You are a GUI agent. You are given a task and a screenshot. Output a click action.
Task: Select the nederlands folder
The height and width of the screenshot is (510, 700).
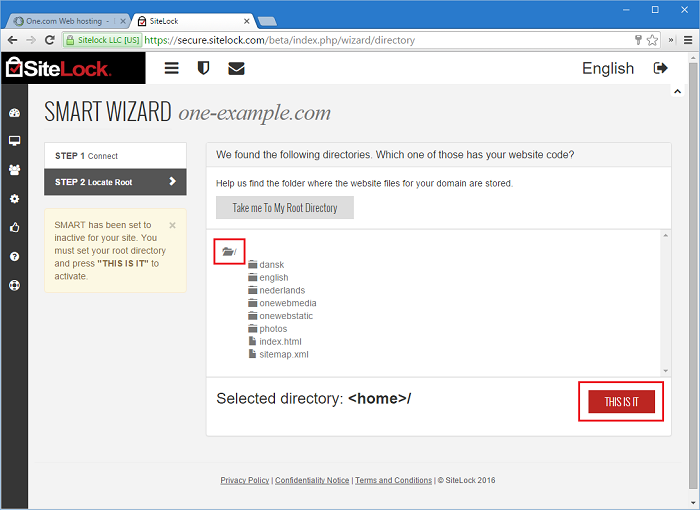pos(277,290)
